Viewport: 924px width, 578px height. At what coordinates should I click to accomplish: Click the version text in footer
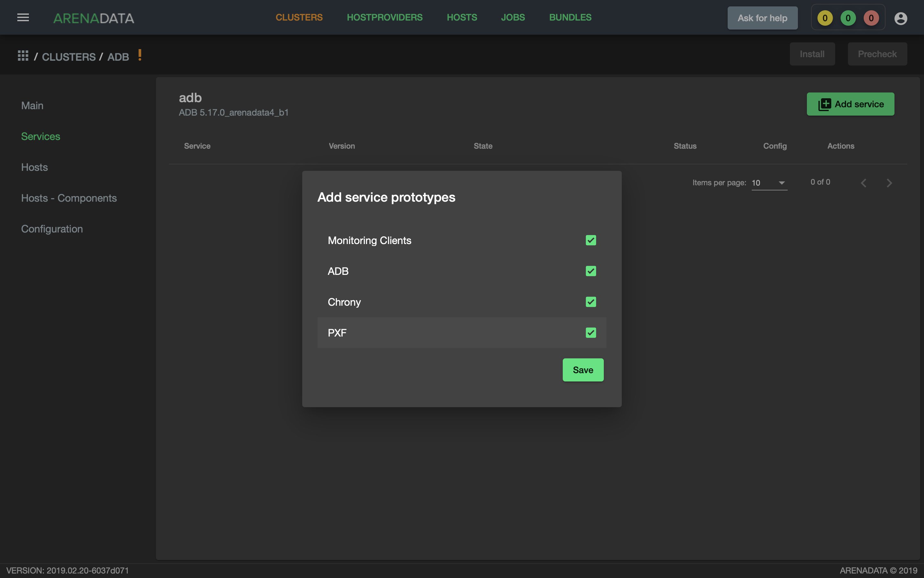[x=67, y=570]
